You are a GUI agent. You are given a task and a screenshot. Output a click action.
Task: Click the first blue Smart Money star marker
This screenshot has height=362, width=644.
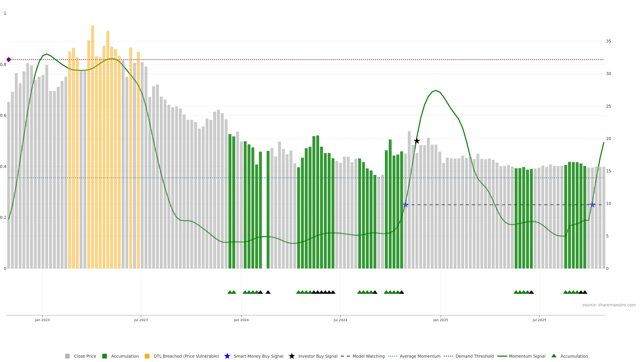point(406,205)
